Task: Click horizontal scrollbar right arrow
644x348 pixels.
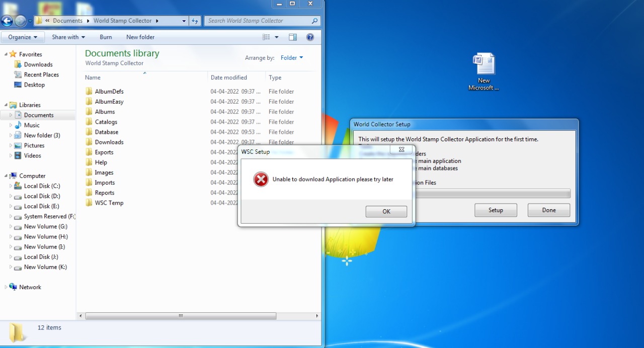Action: (317, 316)
